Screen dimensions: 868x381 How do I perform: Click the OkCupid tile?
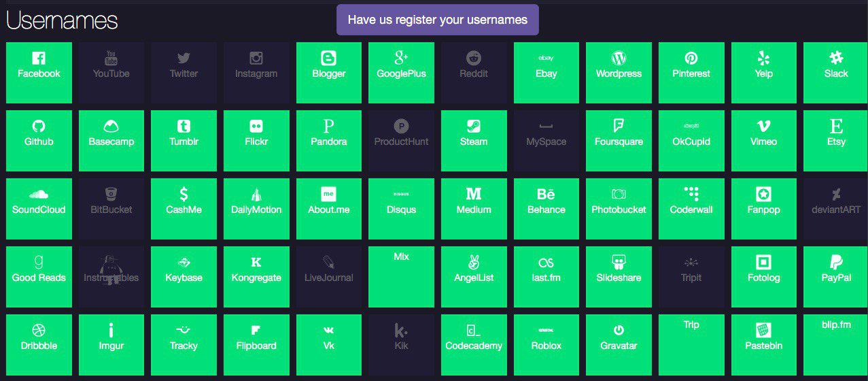pos(691,141)
